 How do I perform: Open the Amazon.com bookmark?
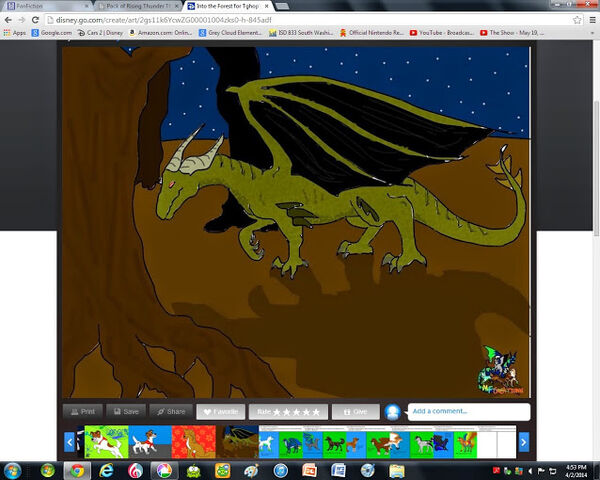coord(160,33)
